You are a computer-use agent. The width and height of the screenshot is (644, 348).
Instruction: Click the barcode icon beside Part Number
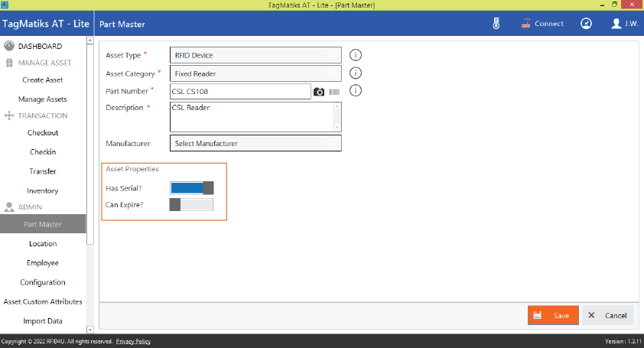click(x=335, y=92)
